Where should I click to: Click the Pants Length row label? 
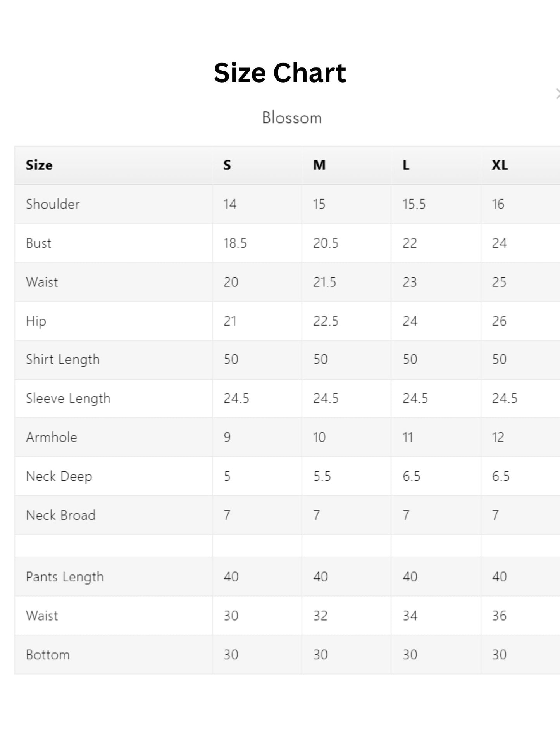[65, 577]
